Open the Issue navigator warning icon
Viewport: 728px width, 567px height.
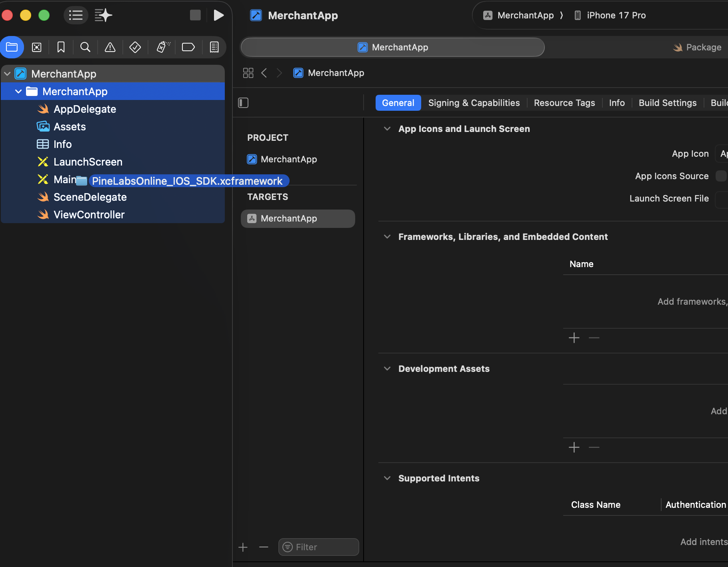click(110, 47)
